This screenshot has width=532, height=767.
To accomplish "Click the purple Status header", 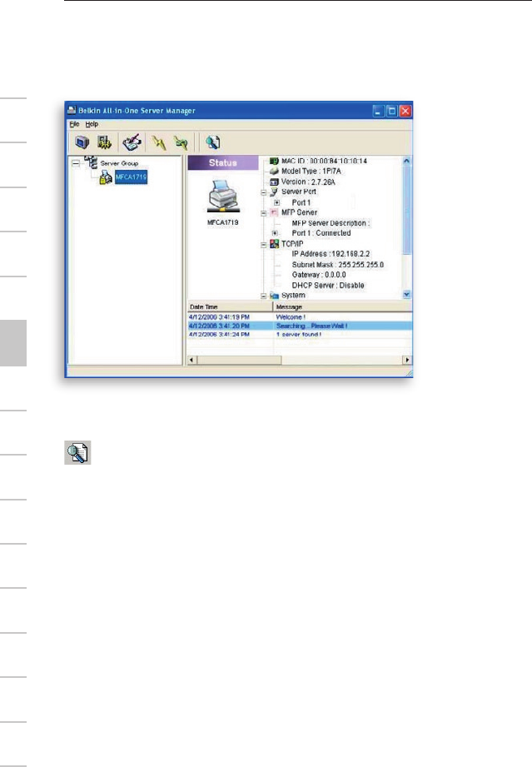I will pyautogui.click(x=223, y=163).
